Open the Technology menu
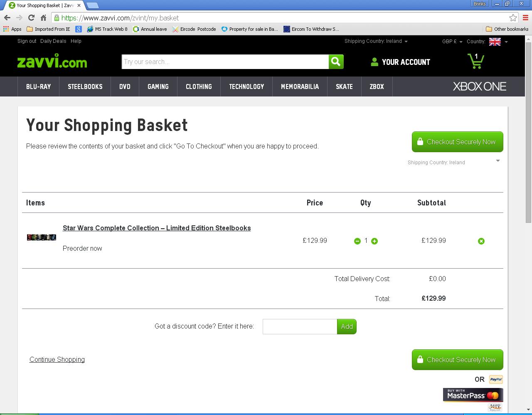Screen dimensions: 532x415 pyautogui.click(x=246, y=86)
